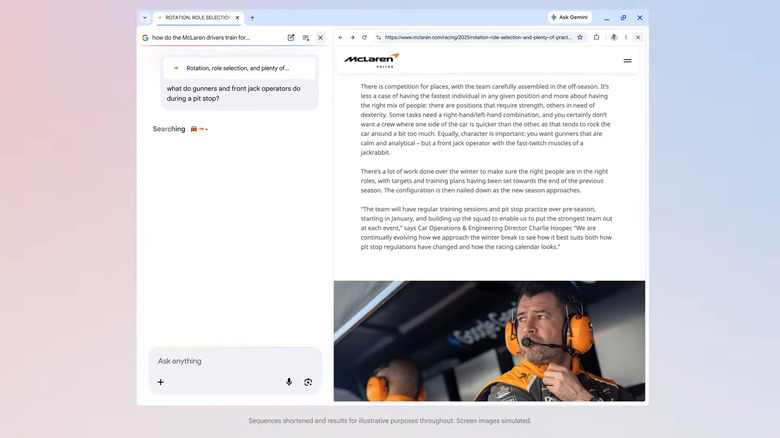Image resolution: width=780 pixels, height=438 pixels.
Task: Click the gunners and front jack question
Action: (x=233, y=94)
